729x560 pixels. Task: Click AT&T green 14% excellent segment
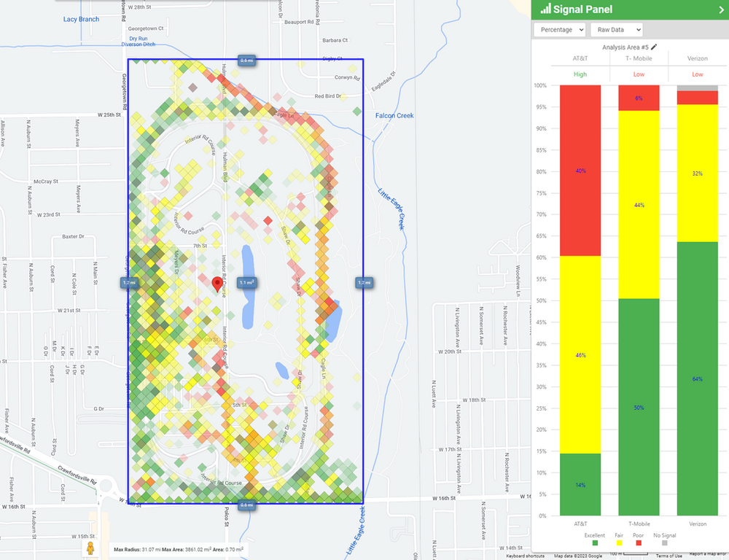click(x=580, y=485)
